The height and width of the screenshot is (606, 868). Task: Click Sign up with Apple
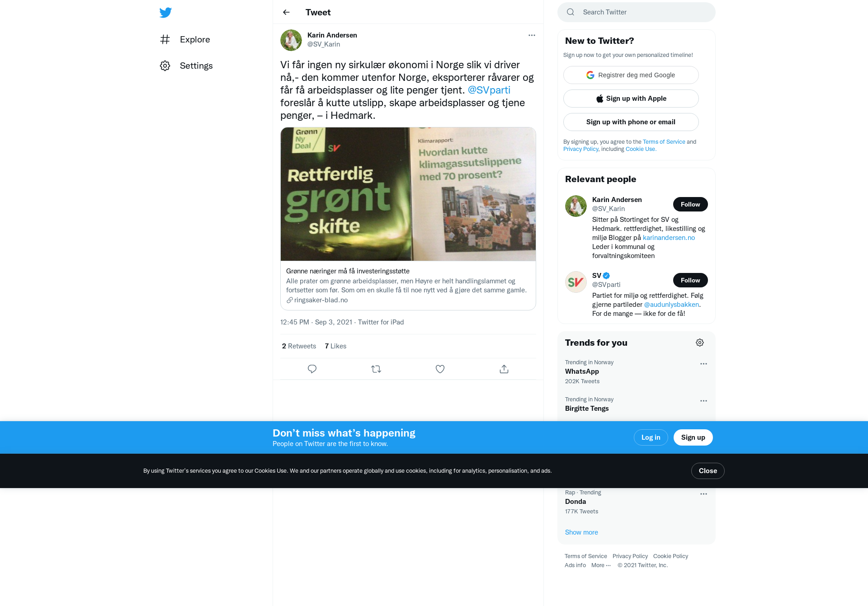click(x=631, y=99)
